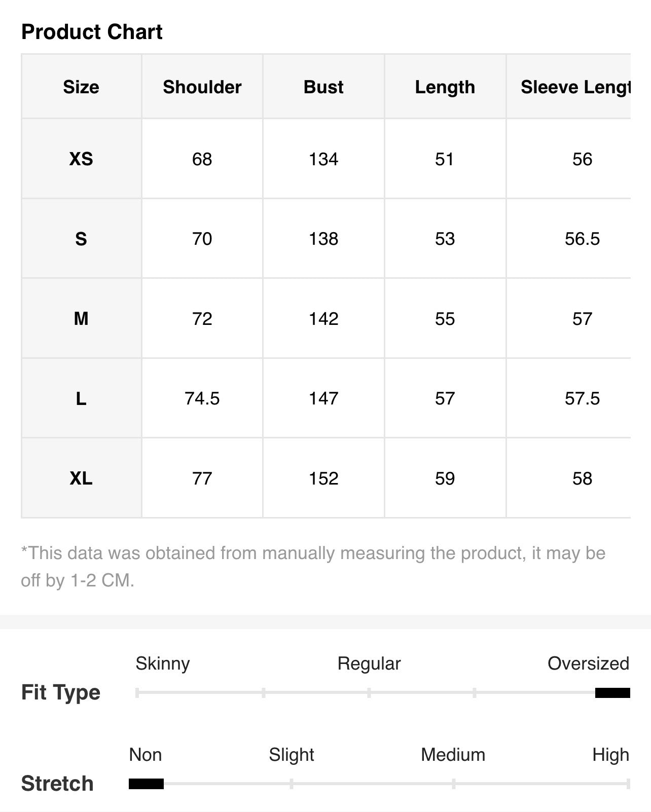Click the High stretch label
651x812 pixels.
click(610, 755)
